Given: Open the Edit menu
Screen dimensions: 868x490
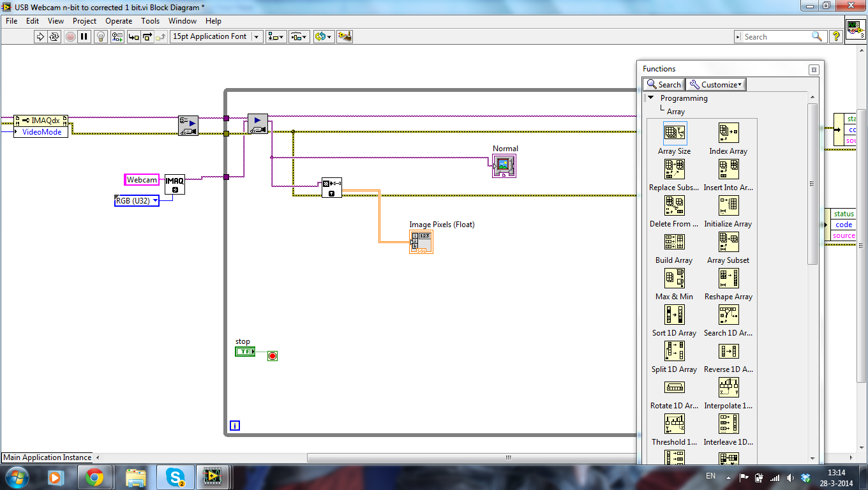Looking at the screenshot, I should point(33,21).
